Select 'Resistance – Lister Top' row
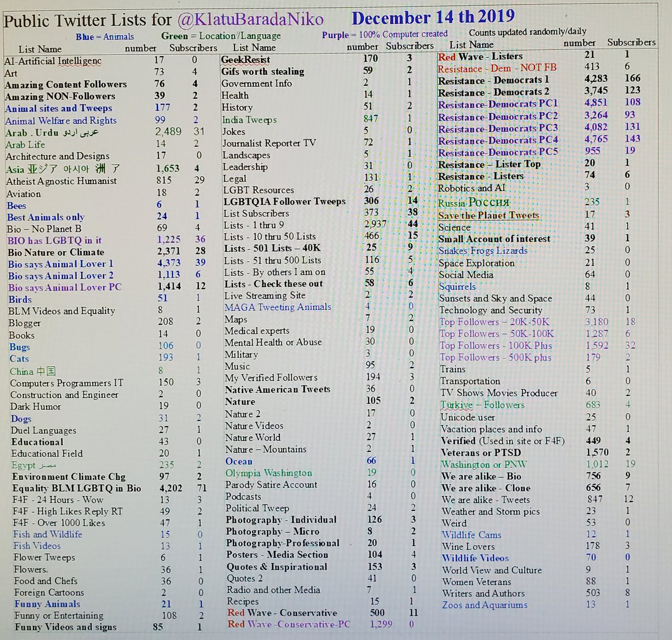Screen dimensions: 672x640 (535, 164)
